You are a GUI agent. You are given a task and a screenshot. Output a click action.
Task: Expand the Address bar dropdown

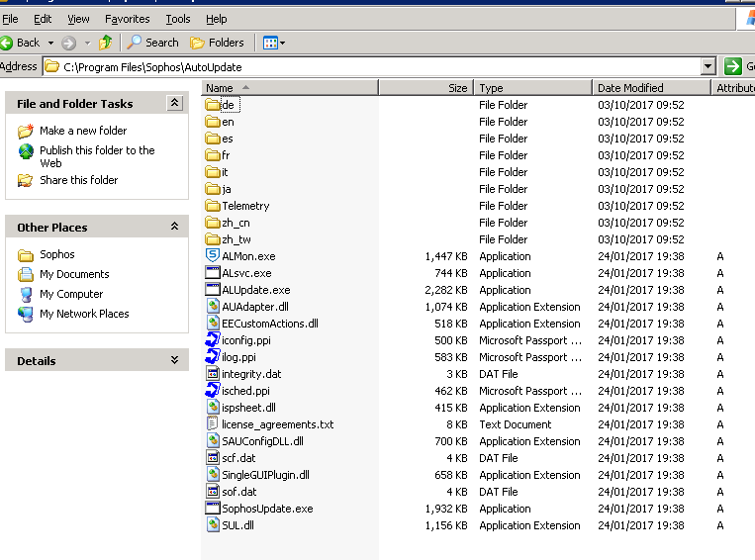click(708, 66)
